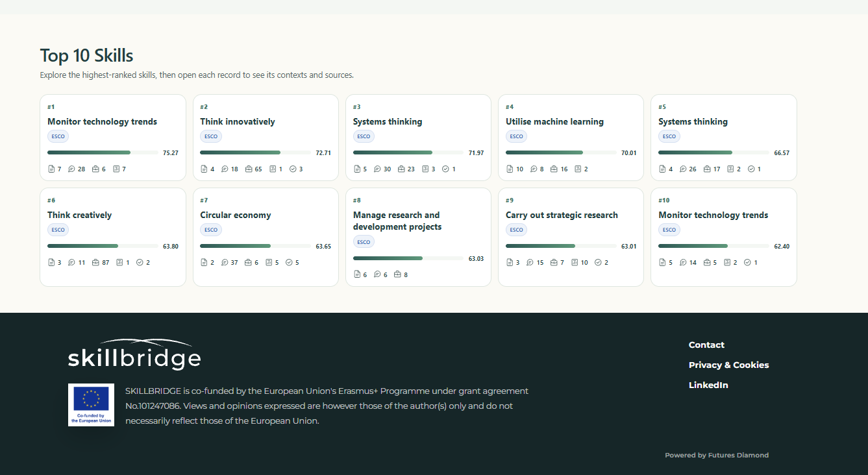Click the Top 10 Skills heading
This screenshot has width=868, height=475.
point(87,55)
